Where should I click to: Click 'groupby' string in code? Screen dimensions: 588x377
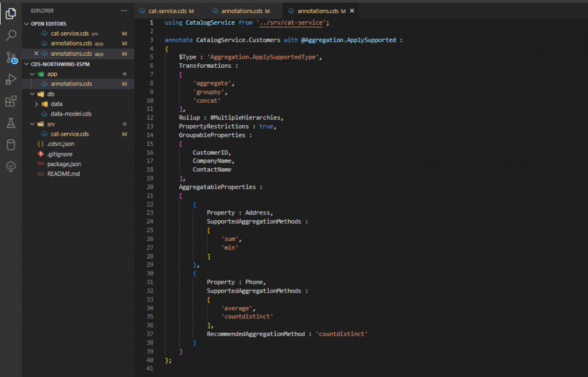(x=208, y=92)
